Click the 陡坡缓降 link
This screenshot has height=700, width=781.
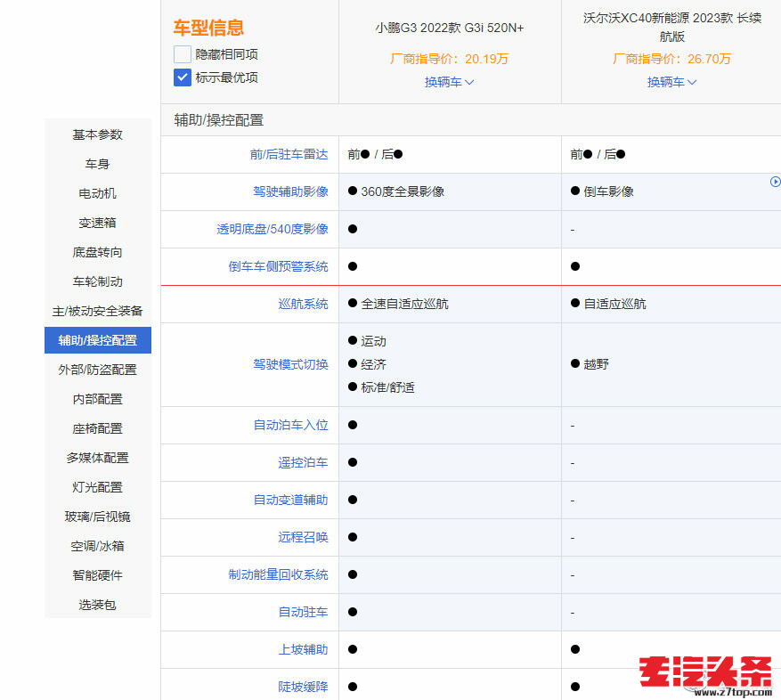[x=303, y=687]
